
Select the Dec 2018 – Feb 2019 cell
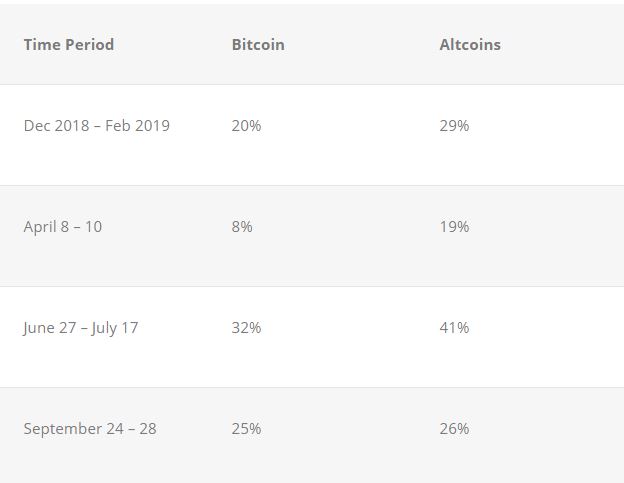(97, 126)
